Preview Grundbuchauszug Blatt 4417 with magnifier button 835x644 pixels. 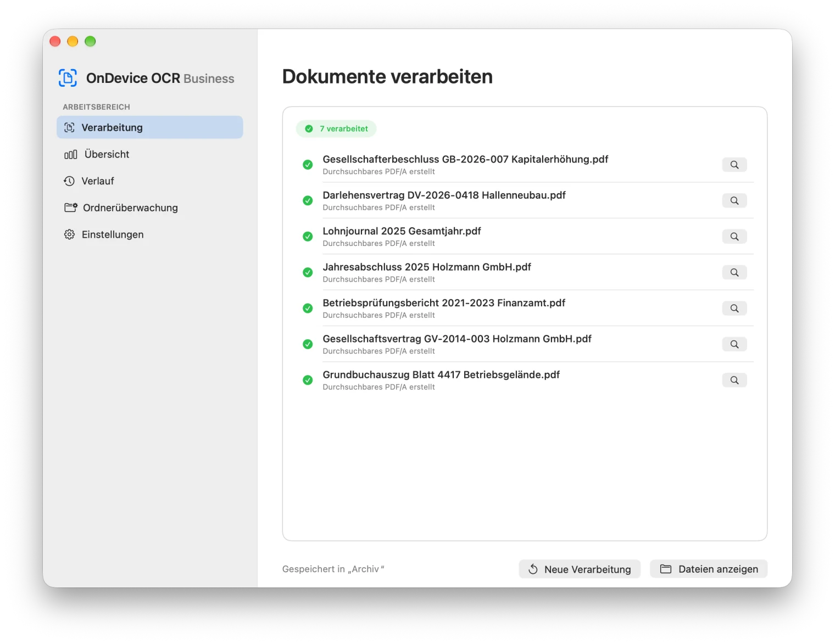pos(734,380)
